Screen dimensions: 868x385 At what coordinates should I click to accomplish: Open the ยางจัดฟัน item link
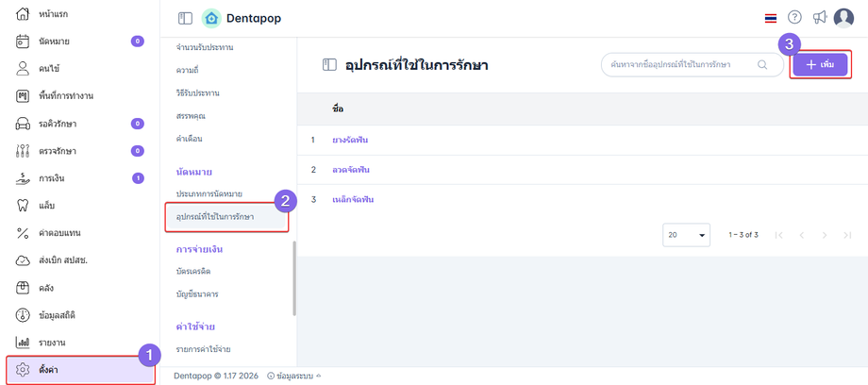point(350,140)
